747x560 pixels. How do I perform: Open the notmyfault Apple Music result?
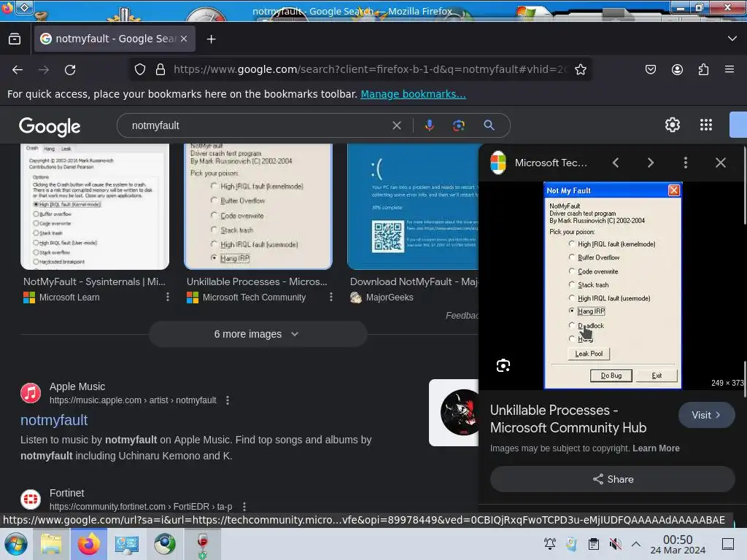tap(54, 421)
